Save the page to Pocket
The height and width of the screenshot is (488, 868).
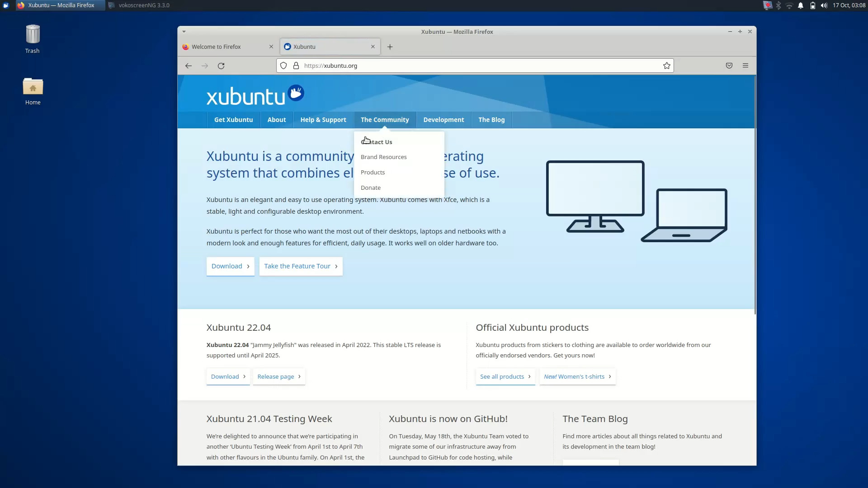point(729,66)
